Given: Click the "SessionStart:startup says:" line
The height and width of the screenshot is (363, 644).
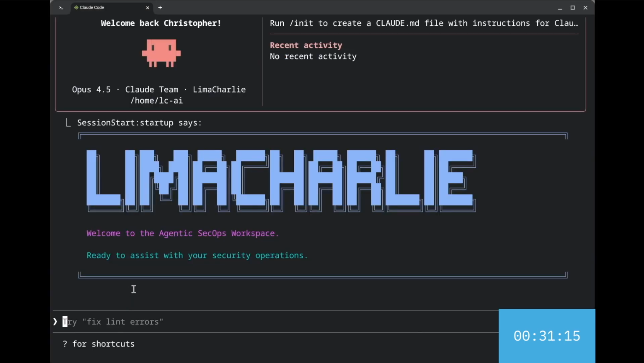Looking at the screenshot, I should (139, 123).
